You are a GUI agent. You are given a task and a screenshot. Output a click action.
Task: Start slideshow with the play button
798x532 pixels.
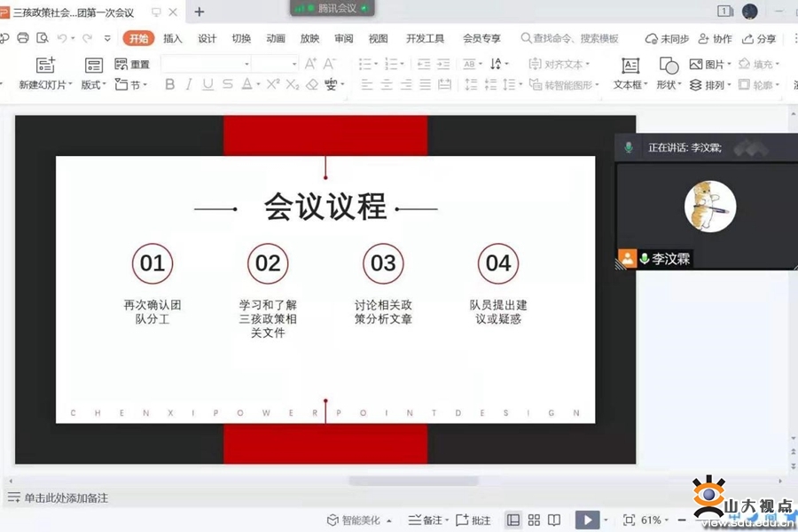586,520
